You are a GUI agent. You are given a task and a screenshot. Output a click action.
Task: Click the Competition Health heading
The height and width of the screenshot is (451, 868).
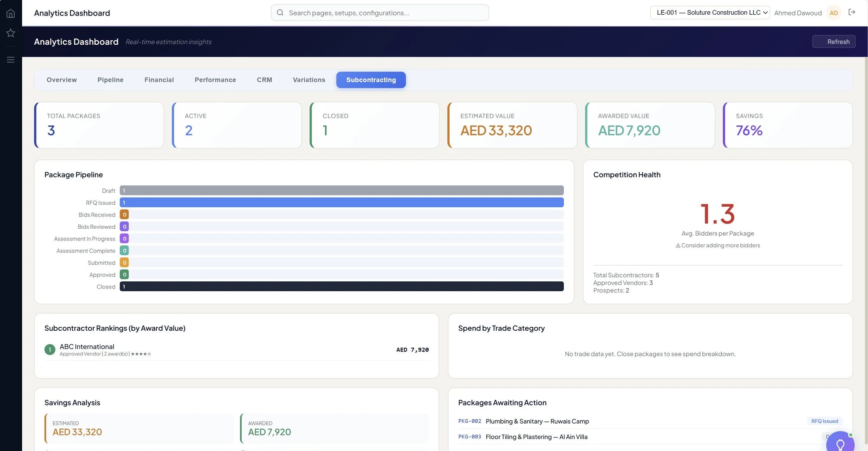(627, 175)
